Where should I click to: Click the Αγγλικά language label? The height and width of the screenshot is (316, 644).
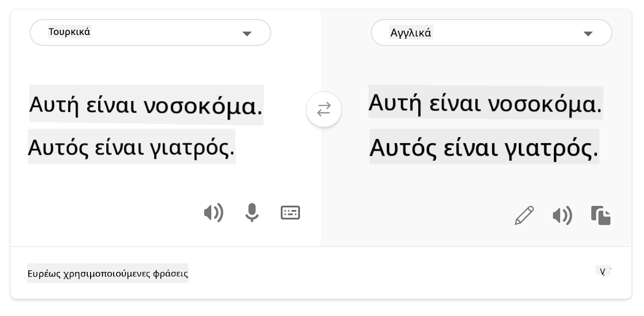(411, 33)
